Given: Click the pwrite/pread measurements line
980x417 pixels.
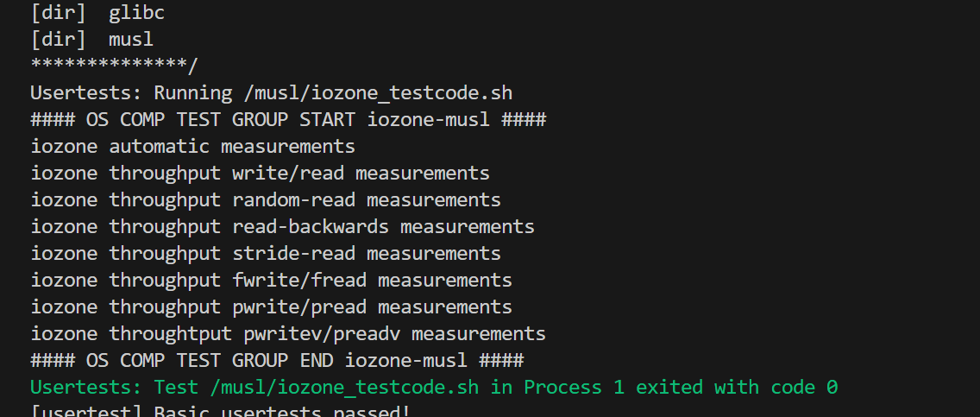Looking at the screenshot, I should tap(271, 307).
